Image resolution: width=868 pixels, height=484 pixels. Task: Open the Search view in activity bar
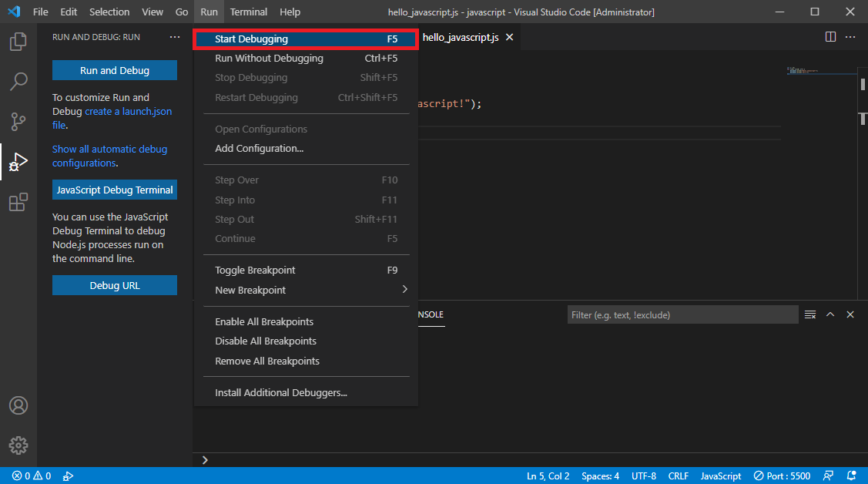[x=18, y=82]
